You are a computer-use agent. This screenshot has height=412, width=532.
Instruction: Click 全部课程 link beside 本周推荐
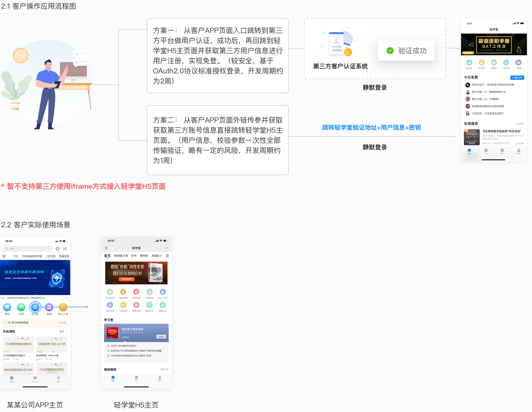click(520, 124)
